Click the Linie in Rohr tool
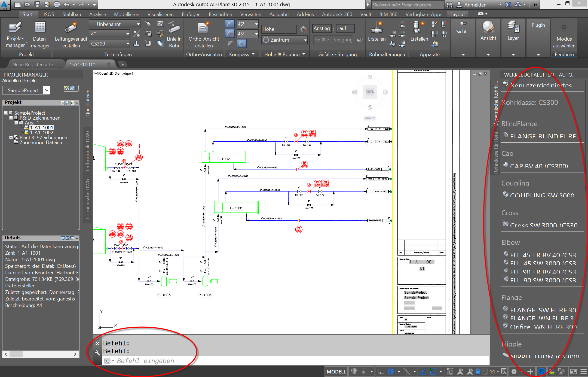 click(x=174, y=34)
